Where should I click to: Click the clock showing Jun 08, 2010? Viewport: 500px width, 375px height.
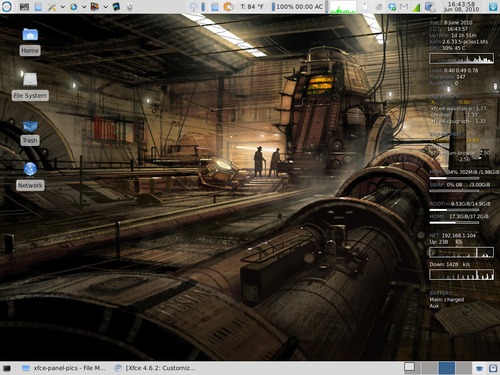coord(461,7)
